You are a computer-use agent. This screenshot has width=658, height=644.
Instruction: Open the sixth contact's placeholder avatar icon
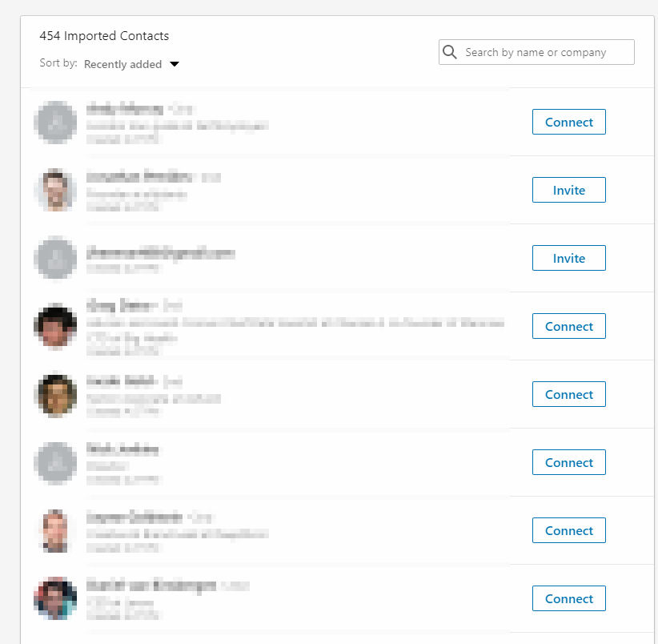[x=55, y=463]
